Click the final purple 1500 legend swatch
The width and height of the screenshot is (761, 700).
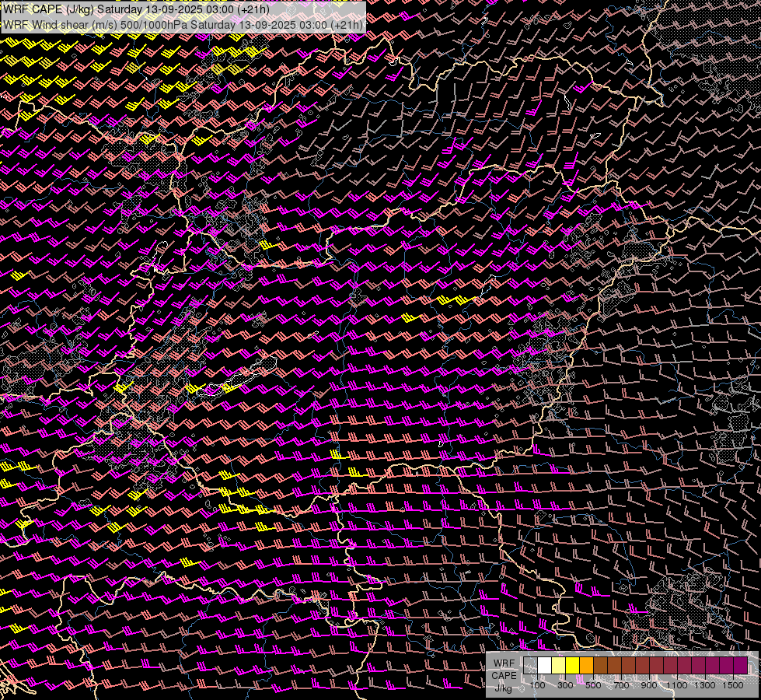(x=741, y=665)
